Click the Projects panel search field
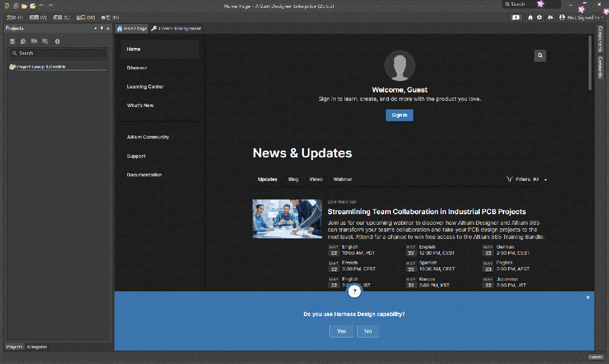 click(58, 53)
